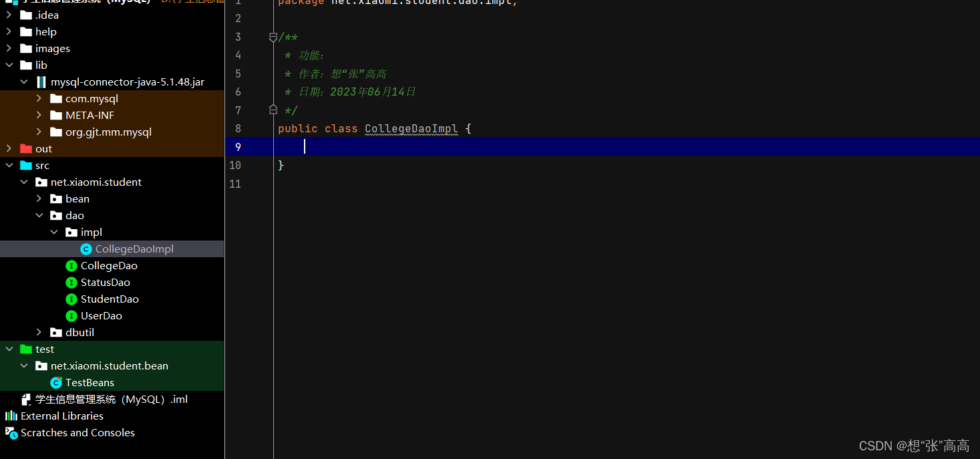Viewport: 980px width, 459px height.
Task: Select the 学生信息管理系统 .iml file
Action: (x=112, y=399)
